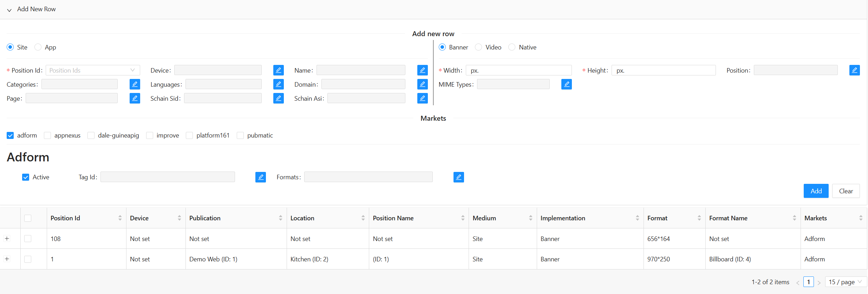Click the edit icon for MIME Types
This screenshot has height=294, width=868.
click(566, 84)
